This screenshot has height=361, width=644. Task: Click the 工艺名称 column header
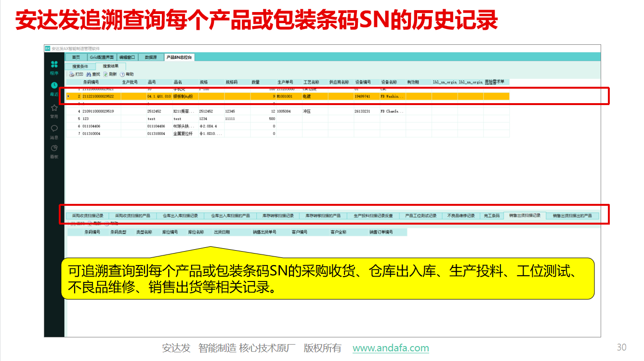pyautogui.click(x=315, y=82)
